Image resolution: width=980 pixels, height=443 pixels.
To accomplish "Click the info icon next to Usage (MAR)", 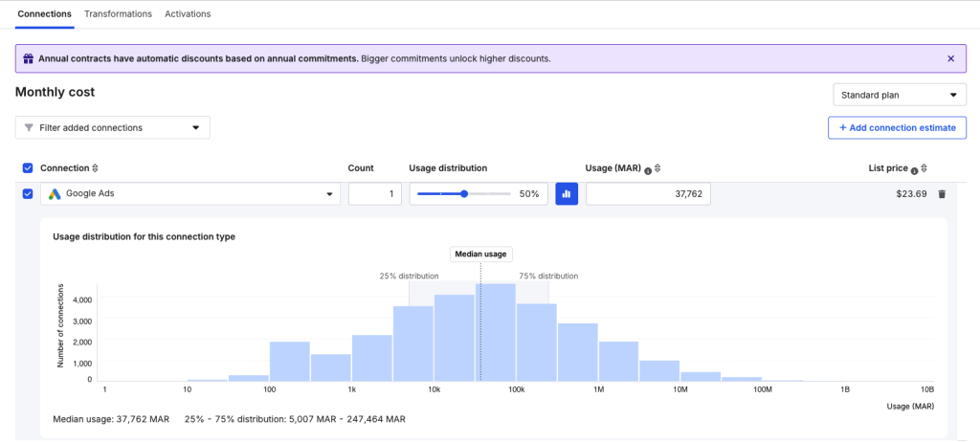I will click(x=648, y=170).
